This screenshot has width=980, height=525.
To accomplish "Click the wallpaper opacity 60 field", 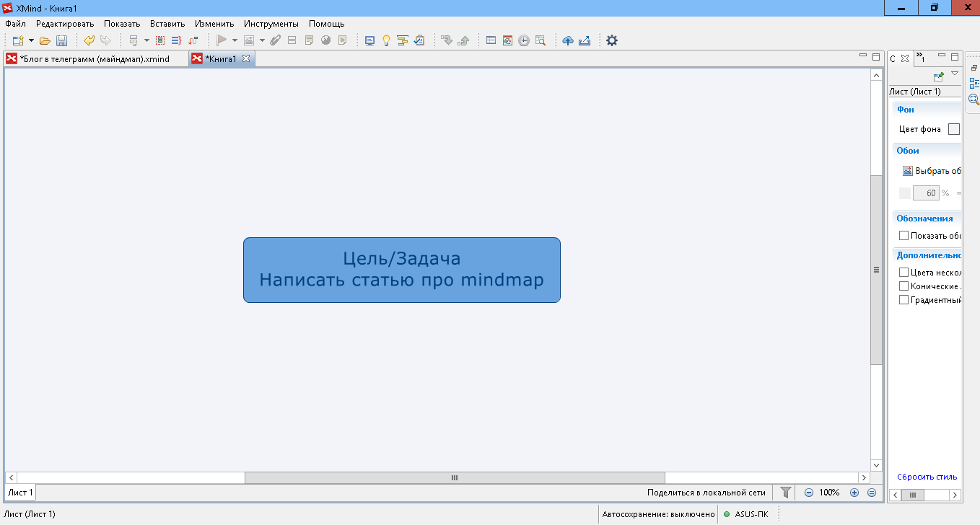I will (x=925, y=193).
